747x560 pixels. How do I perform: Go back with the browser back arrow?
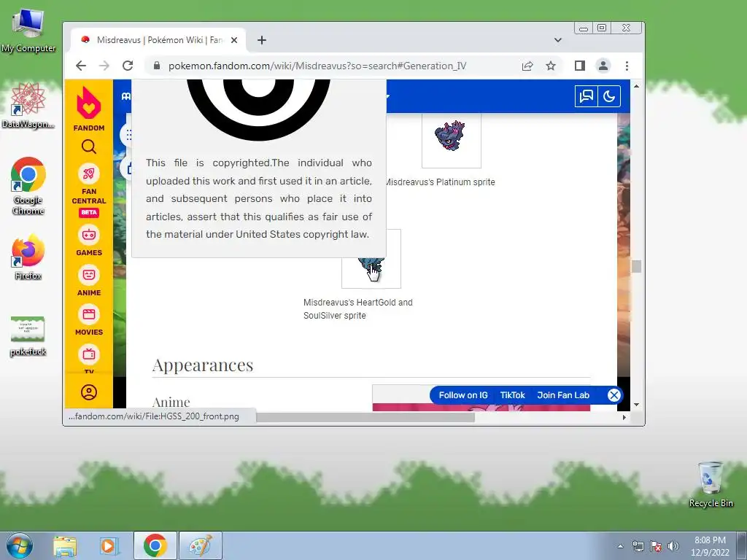click(81, 66)
